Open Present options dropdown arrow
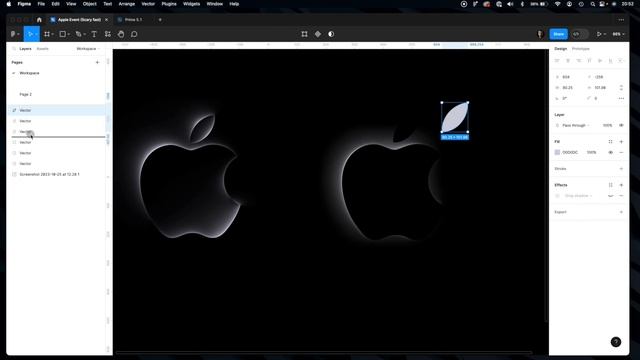 (604, 34)
